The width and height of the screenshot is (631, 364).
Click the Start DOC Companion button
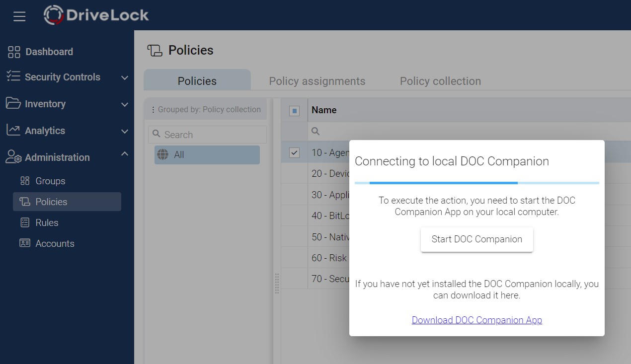[476, 239]
